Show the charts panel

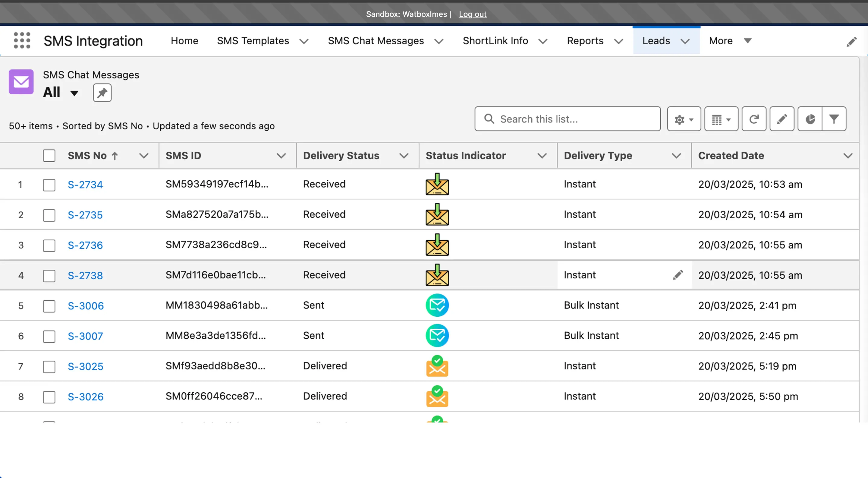pyautogui.click(x=810, y=119)
